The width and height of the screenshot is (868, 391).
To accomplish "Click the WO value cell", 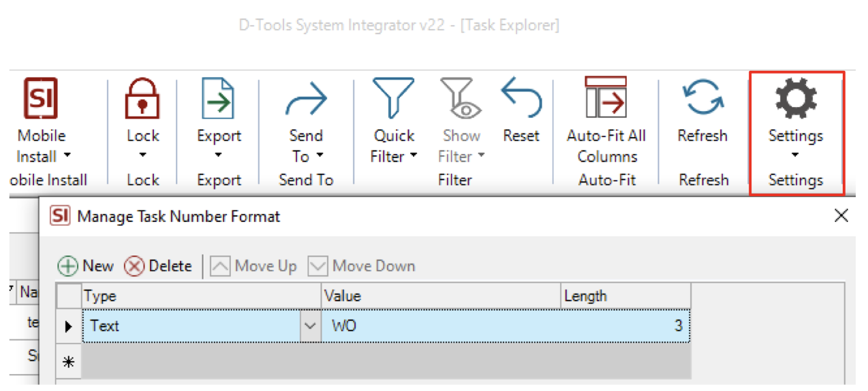I will tap(441, 326).
